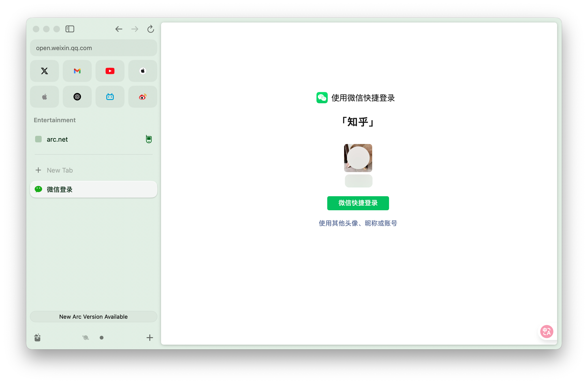This screenshot has height=384, width=588.
Task: Click the plus icon at sidebar bottom
Action: click(150, 338)
